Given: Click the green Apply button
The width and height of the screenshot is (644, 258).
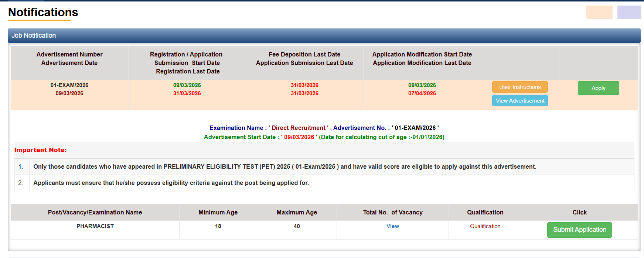Looking at the screenshot, I should coord(598,88).
